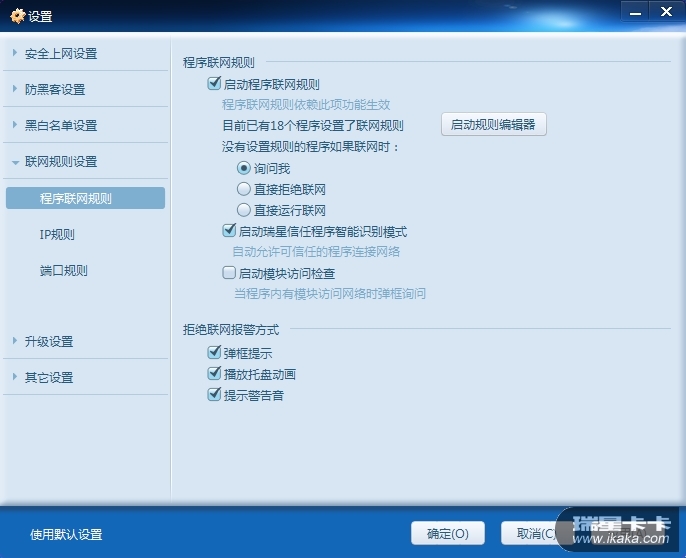Screen dimensions: 686x558
Task: Click 没有设置规则的程序如果联网时 label
Action: coord(311,147)
